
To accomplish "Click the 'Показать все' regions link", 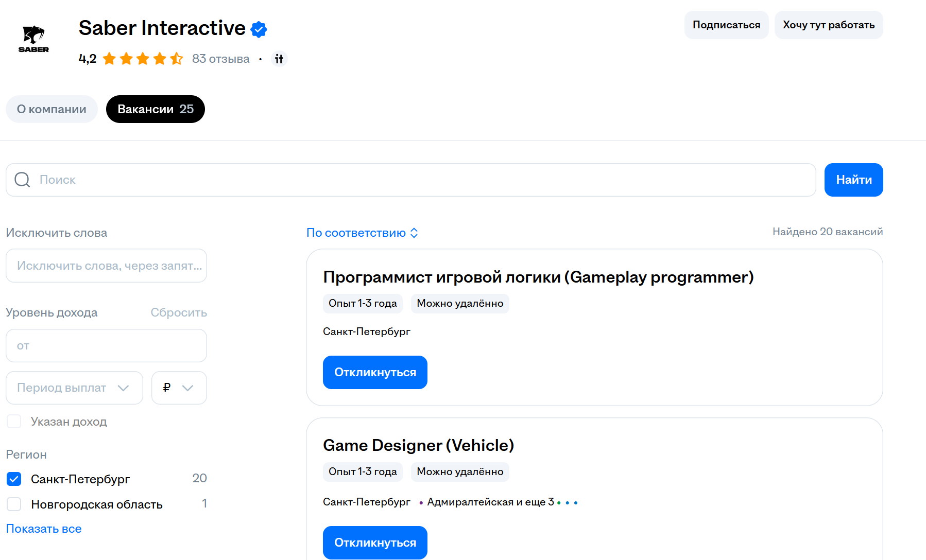I will (44, 529).
